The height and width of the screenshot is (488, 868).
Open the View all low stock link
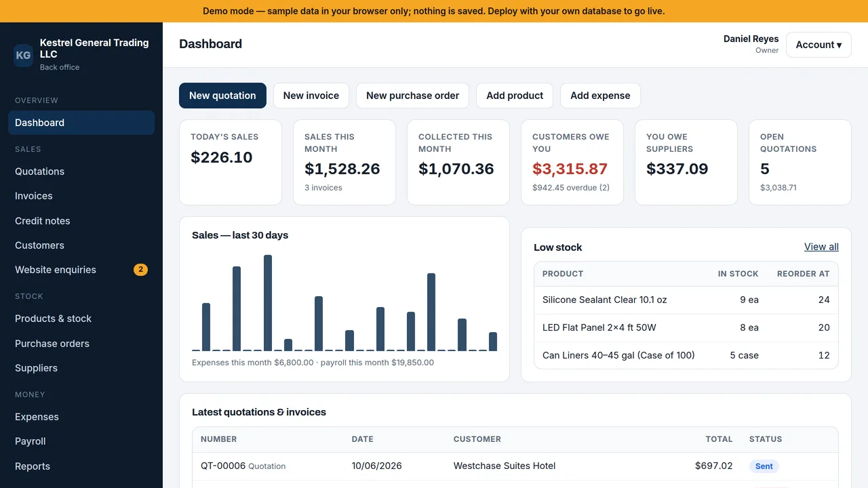pyautogui.click(x=821, y=247)
